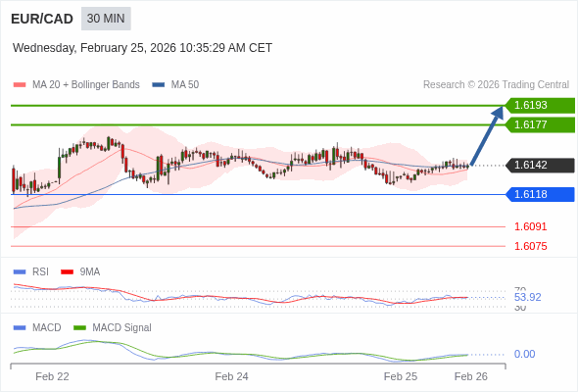
Task: Select the EUR/CAD pair title
Action: click(42, 19)
